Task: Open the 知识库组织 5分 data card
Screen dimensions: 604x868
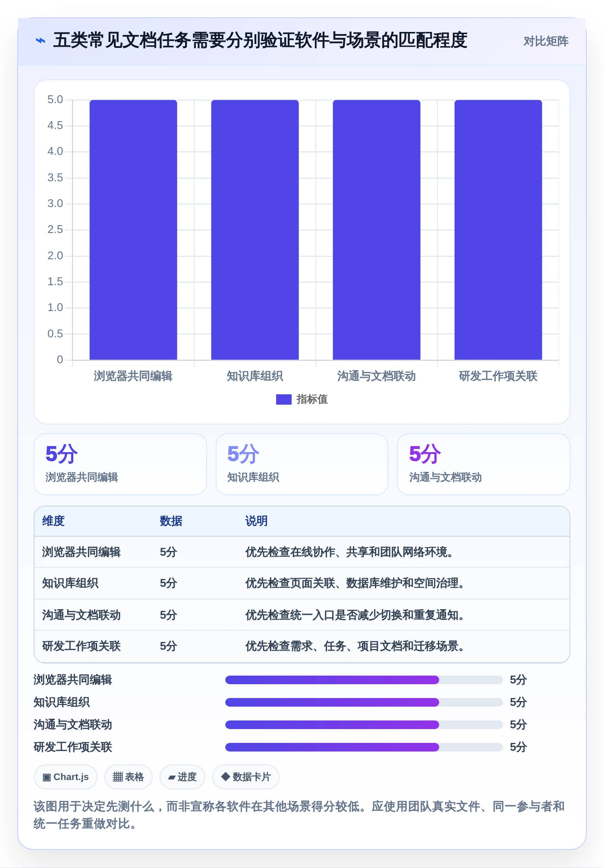Action: pos(302,464)
